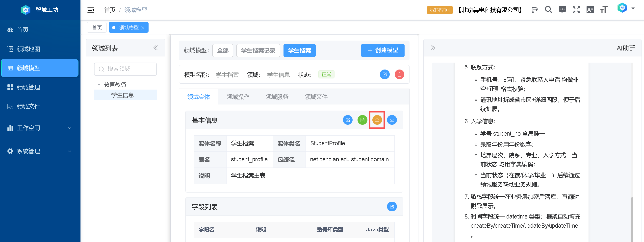Switch to the 领域服务 tab
Viewport: 644px width, 242px height.
coord(277,97)
